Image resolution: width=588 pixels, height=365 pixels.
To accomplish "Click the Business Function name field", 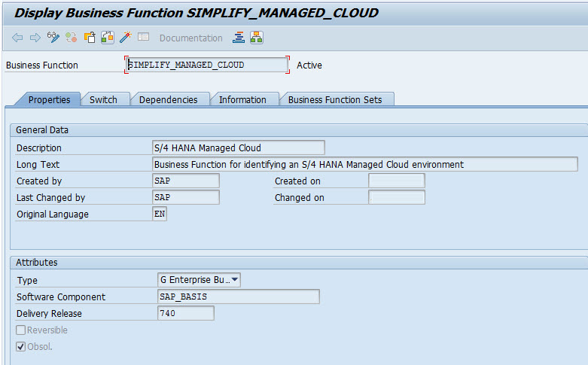I will [206, 65].
